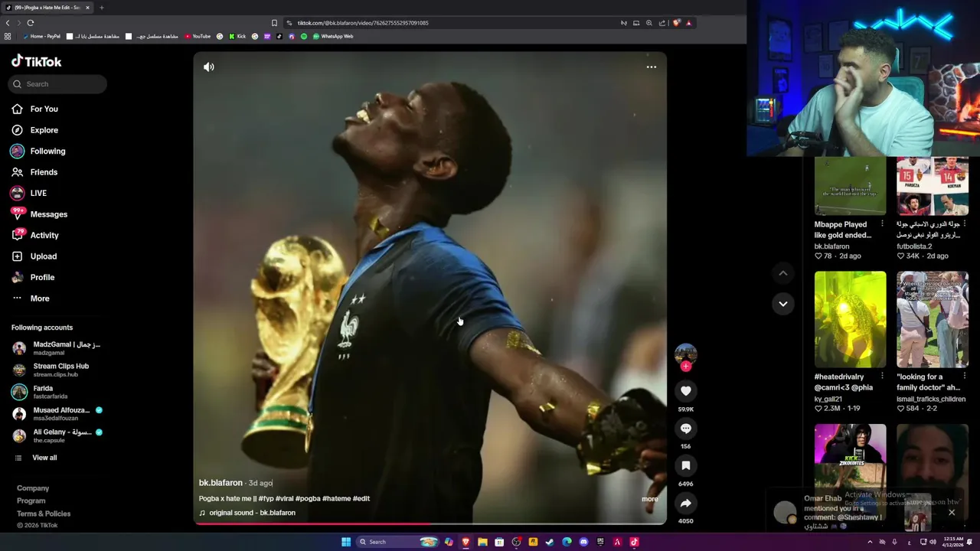This screenshot has width=980, height=551.
Task: Open the comments speech bubble icon
Action: [686, 429]
